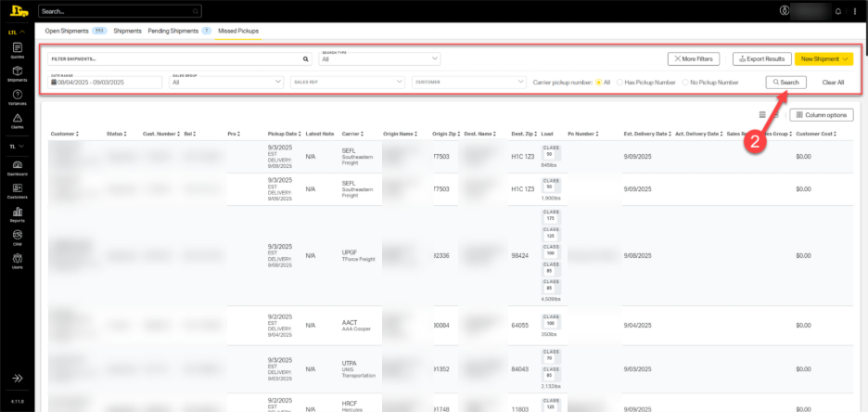The width and height of the screenshot is (868, 412).
Task: Click the AACT AAA Cooper carrier cell
Action: click(x=356, y=325)
